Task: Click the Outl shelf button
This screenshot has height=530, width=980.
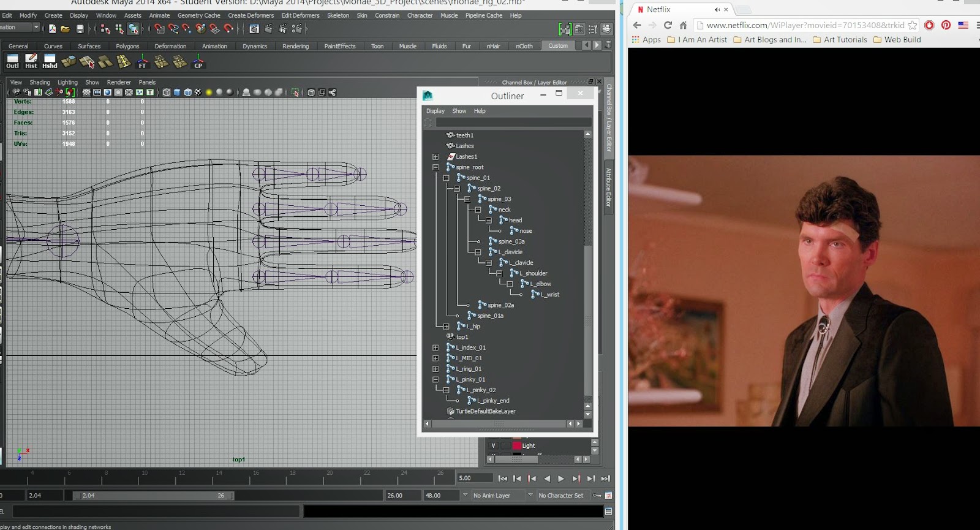Action: (12, 61)
